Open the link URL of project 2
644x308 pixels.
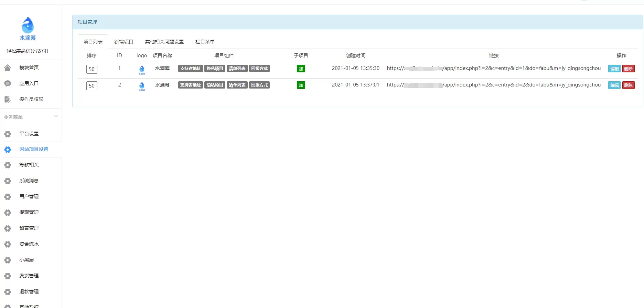click(x=493, y=85)
